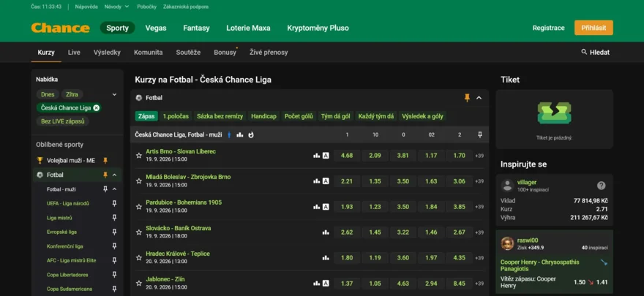The height and width of the screenshot is (296, 644).
Task: Select odds 8.45 for Zlín win
Action: point(459,284)
